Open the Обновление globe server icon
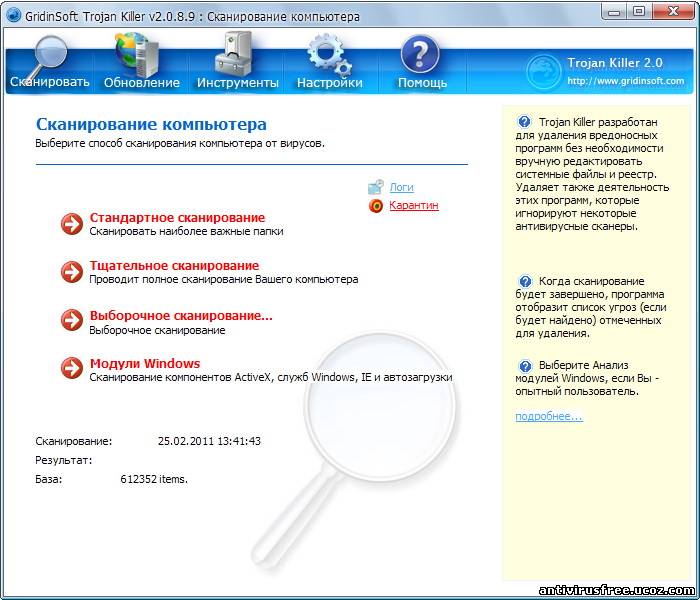This screenshot has height=600, width=700. point(137,54)
